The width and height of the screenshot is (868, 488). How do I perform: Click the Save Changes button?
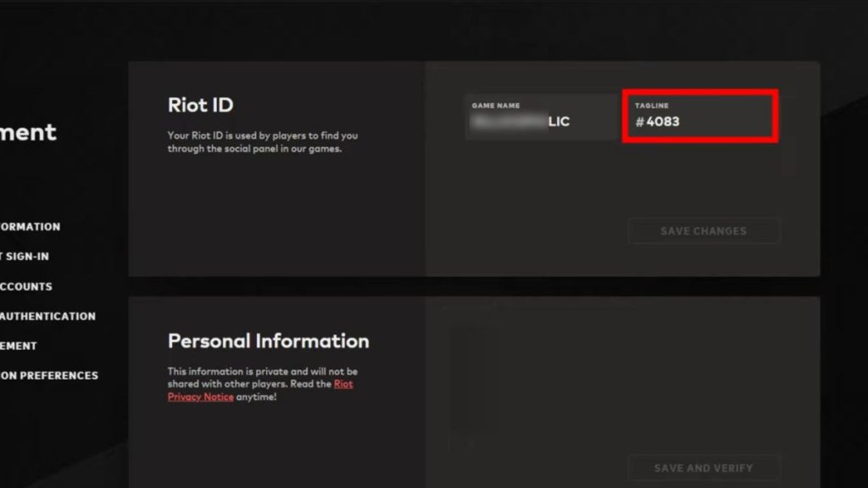(704, 231)
